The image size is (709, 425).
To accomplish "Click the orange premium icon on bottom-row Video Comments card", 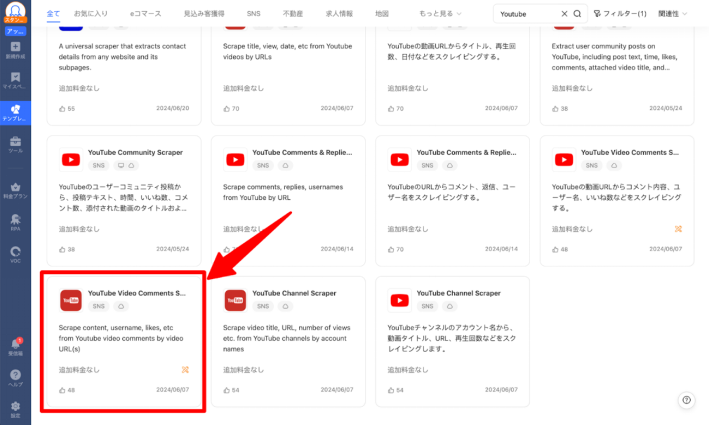I will click(x=185, y=370).
